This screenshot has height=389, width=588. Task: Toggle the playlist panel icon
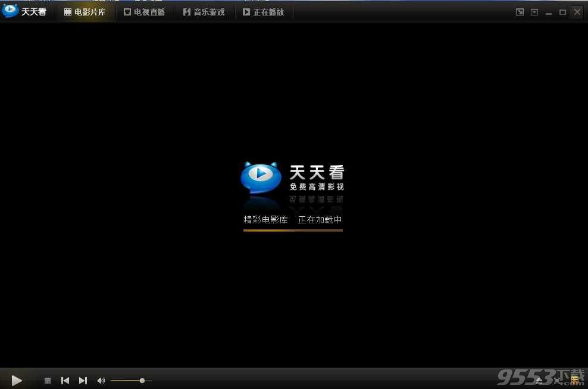(575, 380)
